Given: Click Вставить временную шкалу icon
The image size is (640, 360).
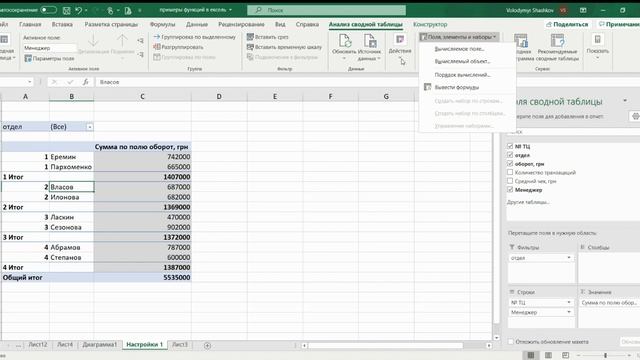Looking at the screenshot, I should (x=250, y=47).
